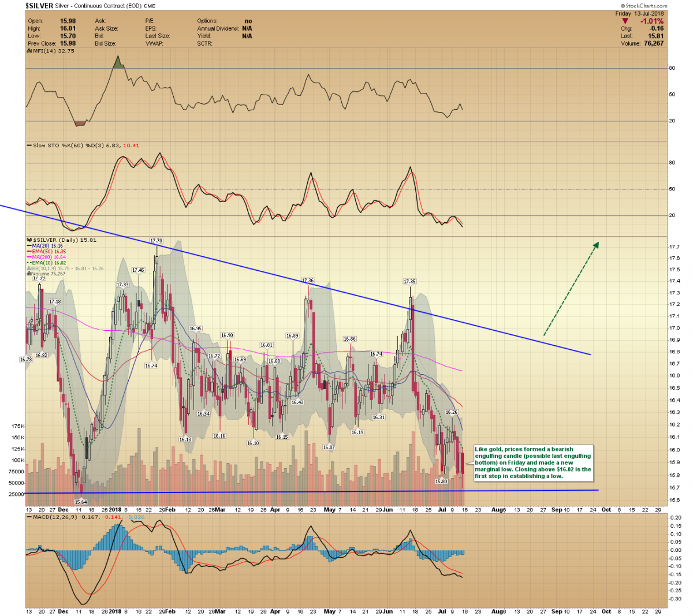Click the 17.70 price high label

click(x=156, y=241)
